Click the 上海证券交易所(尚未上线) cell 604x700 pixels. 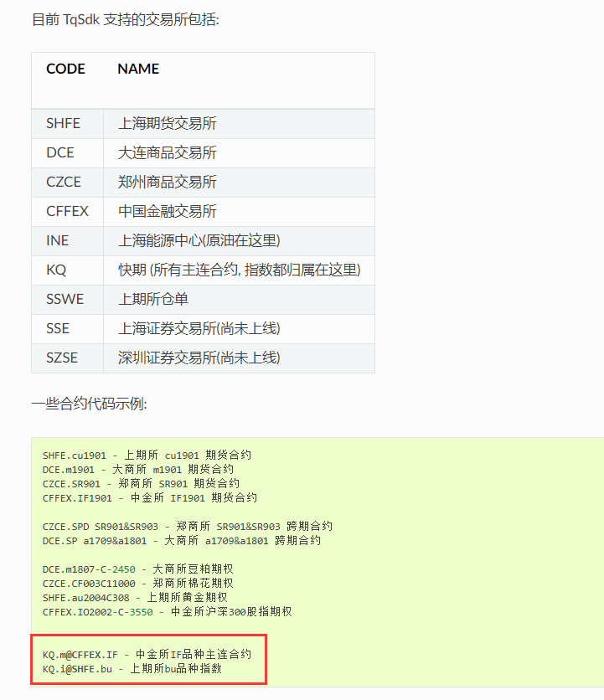tap(239, 329)
